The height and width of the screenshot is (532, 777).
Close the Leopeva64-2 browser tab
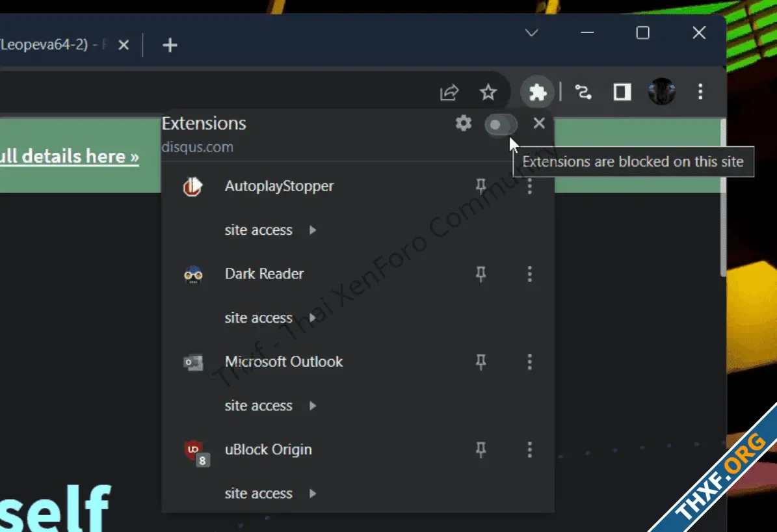click(124, 45)
